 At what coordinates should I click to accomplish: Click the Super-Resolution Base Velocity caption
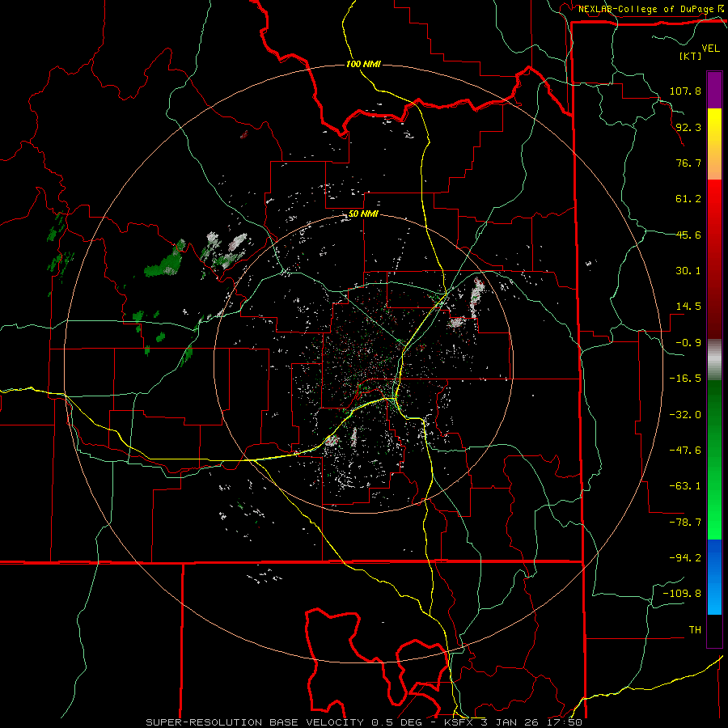pyautogui.click(x=363, y=722)
